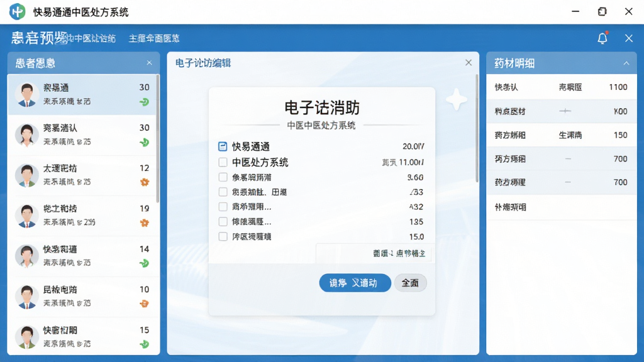644x362 pixels.
Task: Open the 中医 tab in header
Action: [x=91, y=38]
